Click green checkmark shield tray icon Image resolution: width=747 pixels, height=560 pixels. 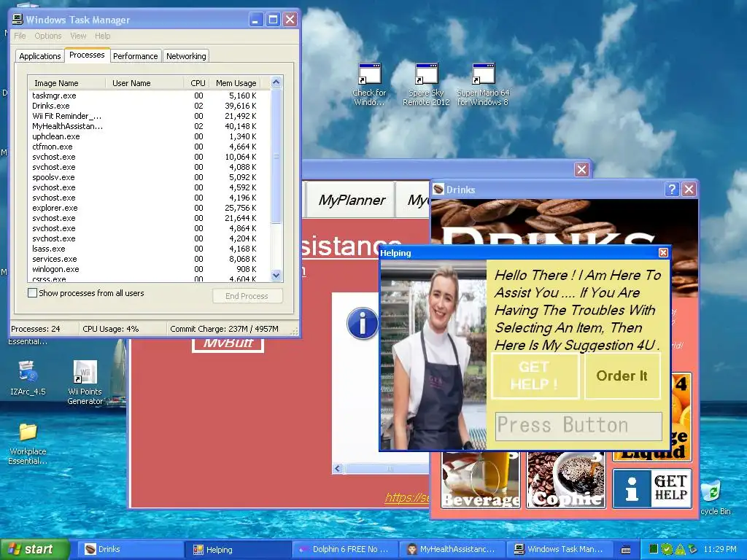[667, 549]
